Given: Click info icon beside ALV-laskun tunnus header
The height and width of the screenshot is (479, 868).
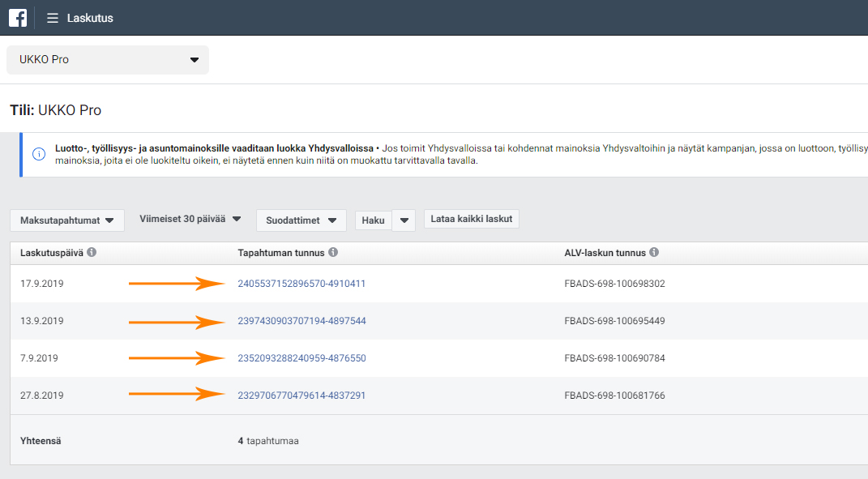Looking at the screenshot, I should click(654, 252).
